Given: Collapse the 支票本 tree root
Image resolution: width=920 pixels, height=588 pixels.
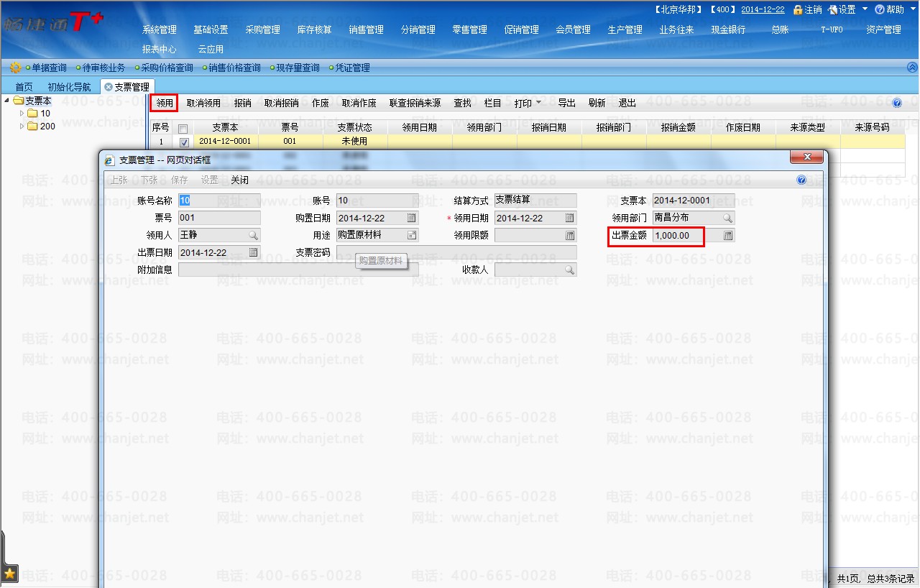Looking at the screenshot, I should pos(7,101).
